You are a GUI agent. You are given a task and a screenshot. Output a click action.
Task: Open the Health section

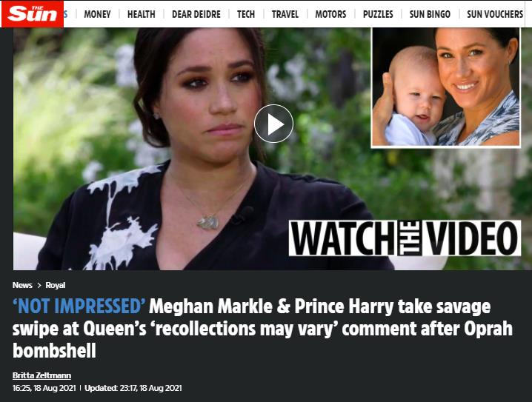(141, 14)
